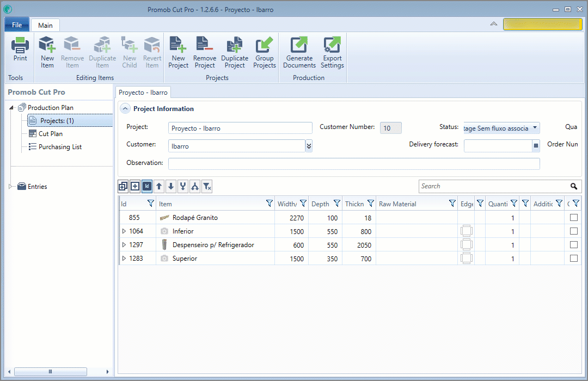Collapse the Project Information section
588x381 pixels.
125,109
